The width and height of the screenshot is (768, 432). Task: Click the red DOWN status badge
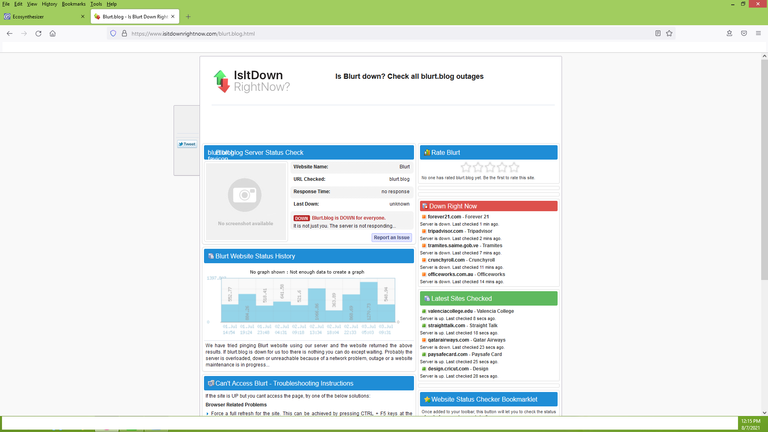pyautogui.click(x=301, y=218)
